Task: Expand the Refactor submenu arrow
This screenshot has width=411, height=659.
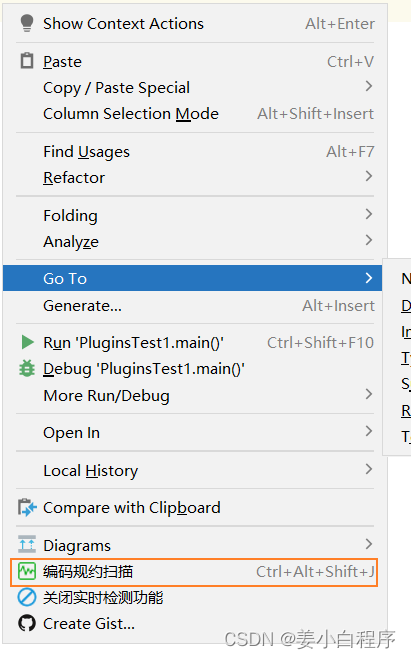Action: click(x=369, y=176)
